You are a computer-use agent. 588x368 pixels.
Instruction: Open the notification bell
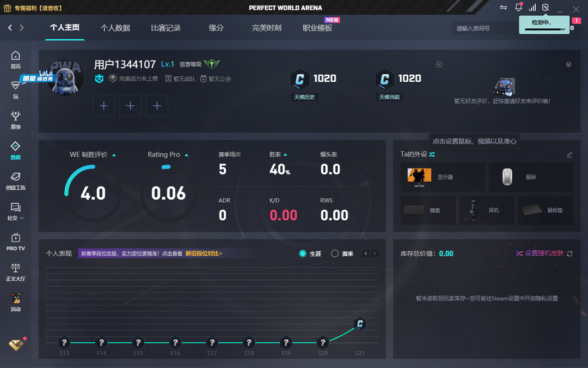pos(519,7)
